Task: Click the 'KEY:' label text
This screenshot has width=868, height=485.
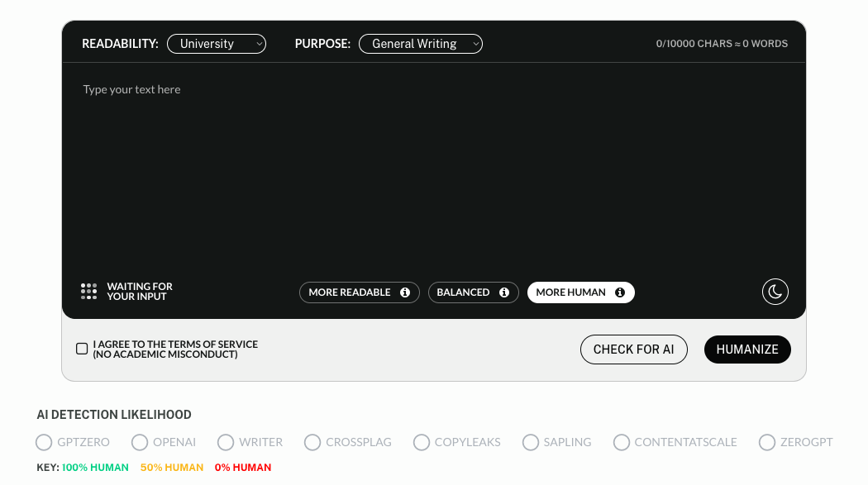Action: click(x=48, y=468)
